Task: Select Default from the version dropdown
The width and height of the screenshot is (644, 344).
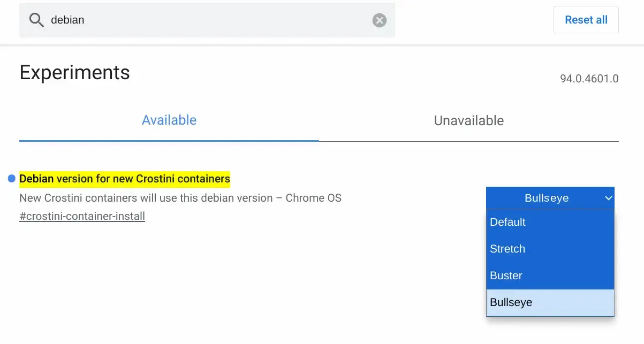Action: [x=507, y=222]
